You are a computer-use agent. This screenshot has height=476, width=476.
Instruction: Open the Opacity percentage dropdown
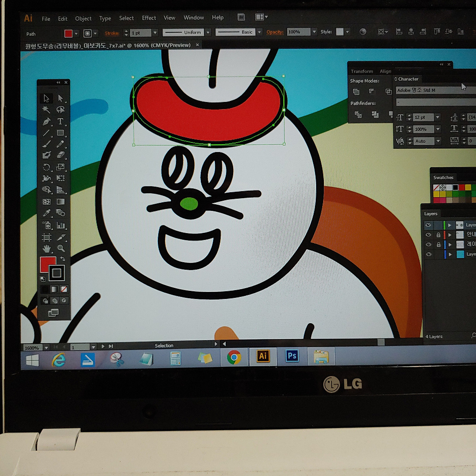[x=314, y=32]
